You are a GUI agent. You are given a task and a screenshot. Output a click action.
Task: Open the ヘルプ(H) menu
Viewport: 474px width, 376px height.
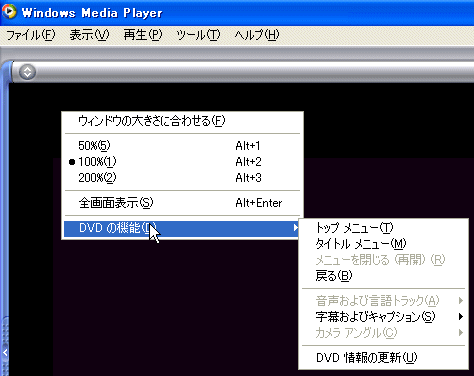pyautogui.click(x=256, y=35)
